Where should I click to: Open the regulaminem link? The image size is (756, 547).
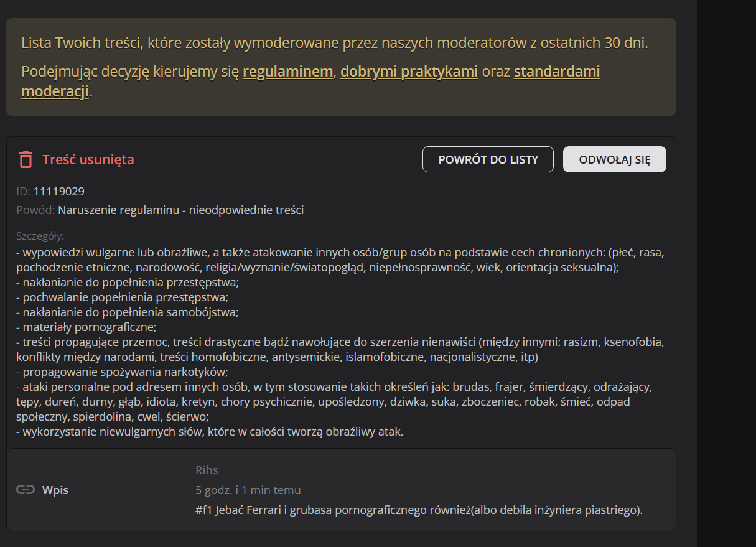pos(287,72)
